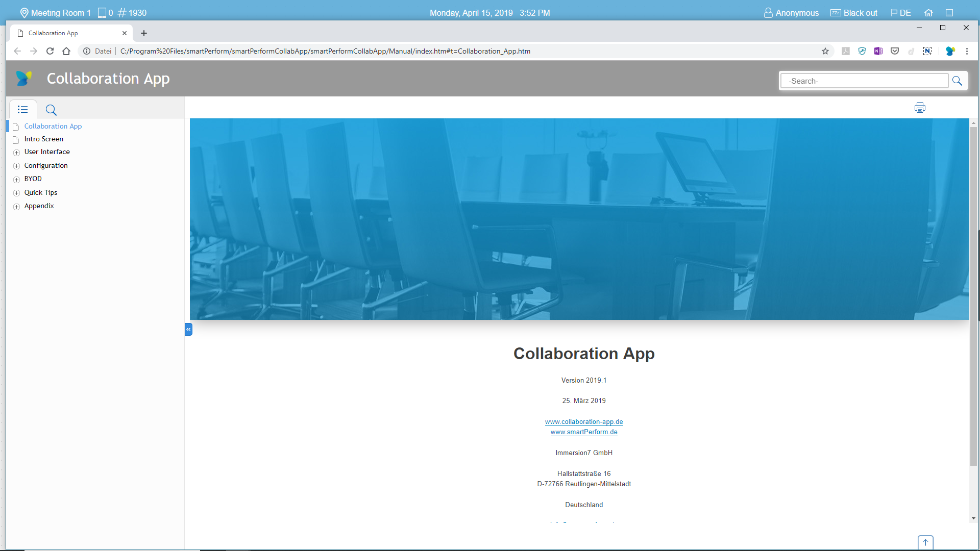The image size is (980, 551).
Task: Print the current manual page
Action: (x=920, y=108)
